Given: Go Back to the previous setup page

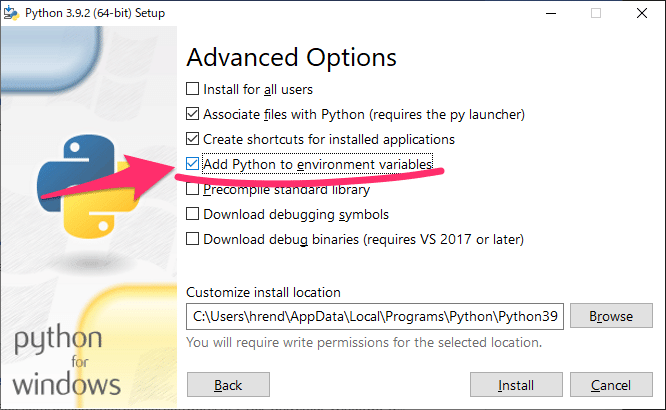Looking at the screenshot, I should pyautogui.click(x=228, y=385).
